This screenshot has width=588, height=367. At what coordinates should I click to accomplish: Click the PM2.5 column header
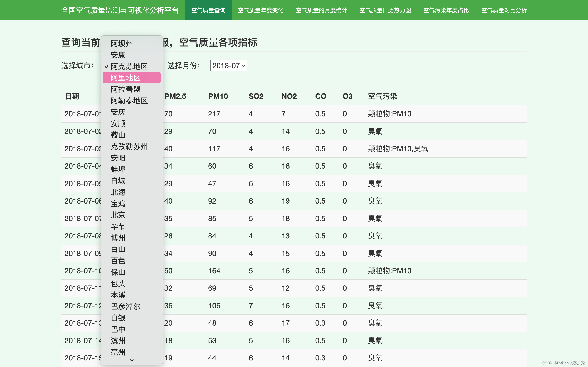[175, 96]
